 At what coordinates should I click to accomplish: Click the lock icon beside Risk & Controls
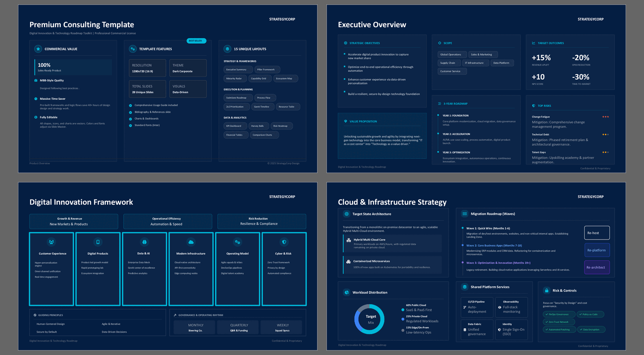546,290
